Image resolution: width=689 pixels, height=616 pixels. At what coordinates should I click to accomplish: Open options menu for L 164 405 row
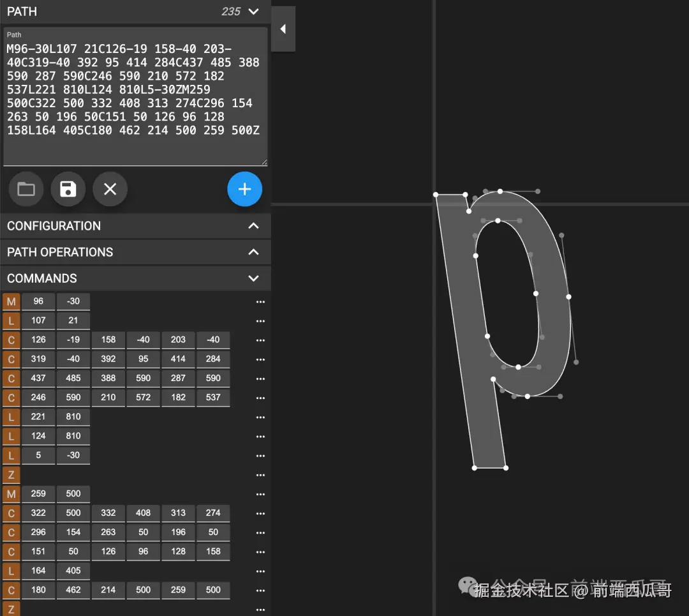point(260,571)
